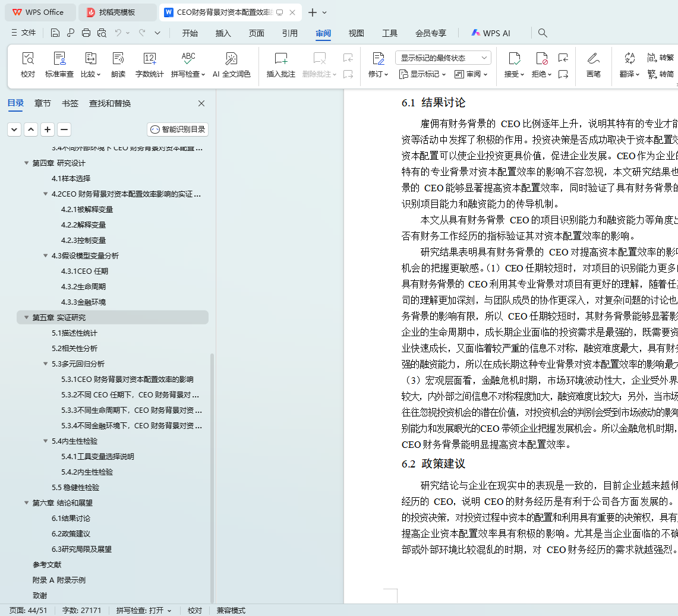Collapse the 5.4内生性检验 node
Screen dimensions: 678x616
45,441
